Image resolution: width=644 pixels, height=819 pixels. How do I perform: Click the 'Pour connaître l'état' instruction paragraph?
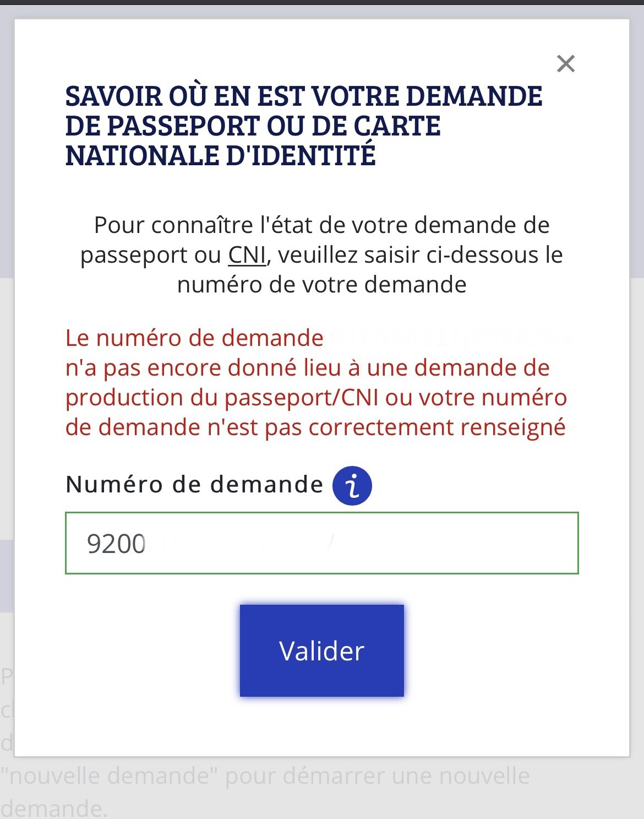[322, 254]
